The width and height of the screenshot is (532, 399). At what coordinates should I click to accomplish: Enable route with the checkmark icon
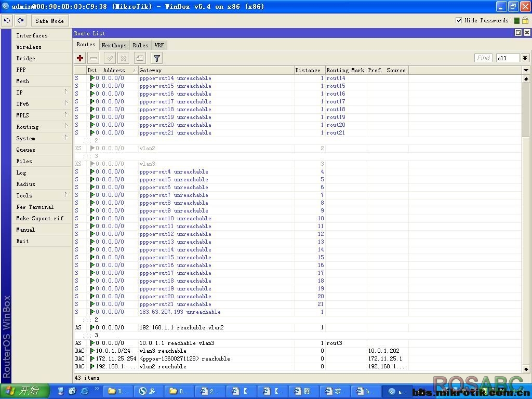(x=110, y=58)
